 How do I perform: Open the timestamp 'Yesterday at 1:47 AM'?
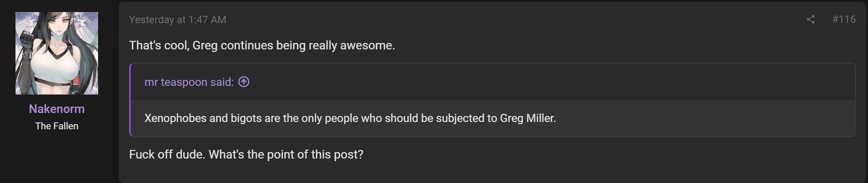pyautogui.click(x=178, y=20)
